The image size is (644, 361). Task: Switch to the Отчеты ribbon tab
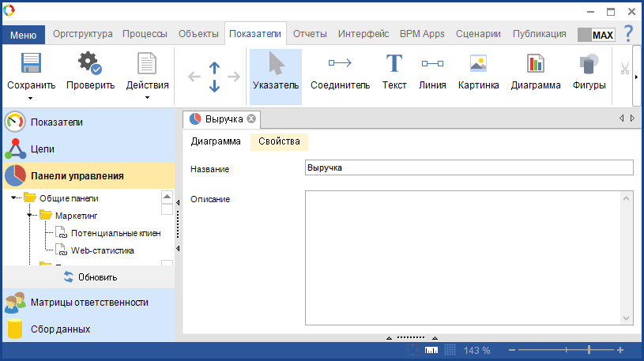(x=310, y=34)
